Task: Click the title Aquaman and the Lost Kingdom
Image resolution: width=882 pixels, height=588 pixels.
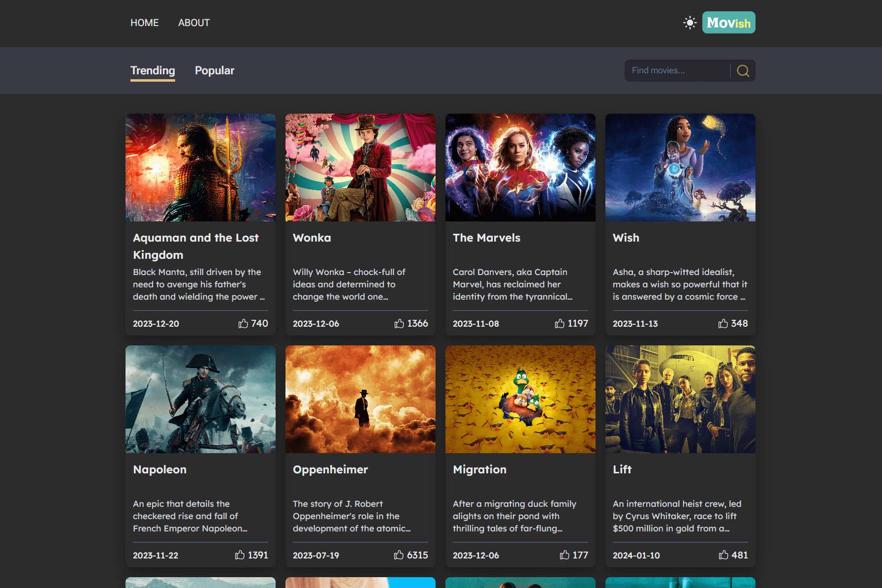Action: coord(196,246)
